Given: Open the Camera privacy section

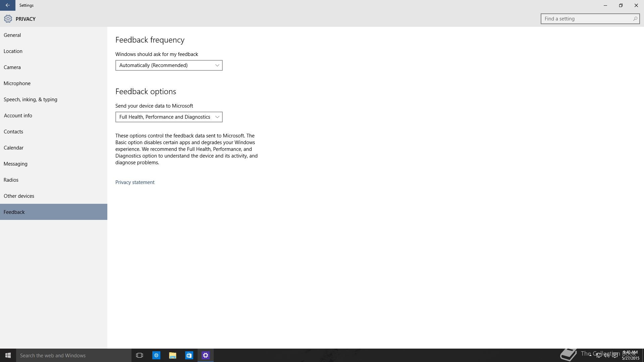Looking at the screenshot, I should [54, 67].
